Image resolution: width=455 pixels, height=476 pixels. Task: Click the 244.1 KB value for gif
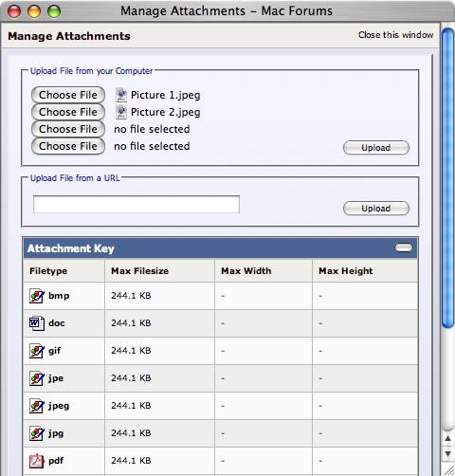pos(131,351)
